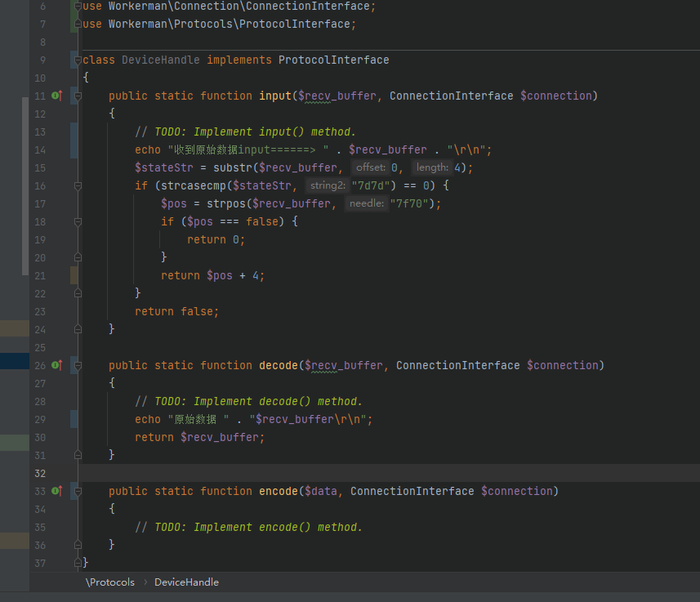Click the length: parameter hint
The image size is (700, 602).
(432, 167)
